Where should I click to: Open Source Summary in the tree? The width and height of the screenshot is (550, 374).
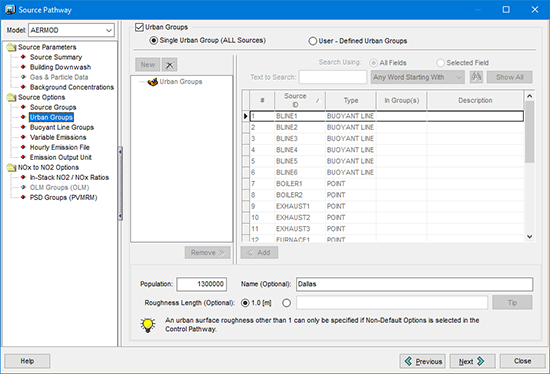pyautogui.click(x=56, y=57)
